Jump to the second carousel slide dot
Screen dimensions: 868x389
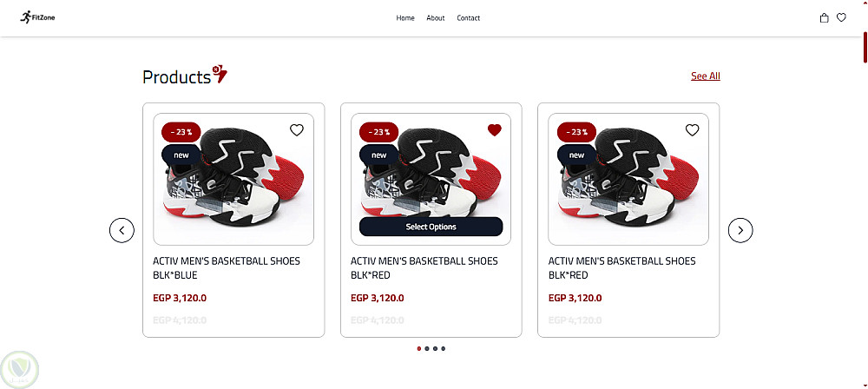coord(427,348)
